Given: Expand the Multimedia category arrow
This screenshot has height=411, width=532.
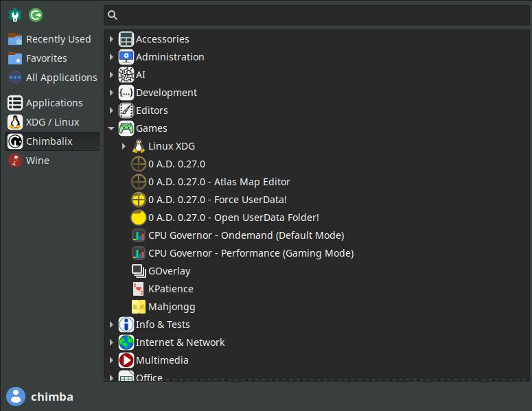Looking at the screenshot, I should click(x=111, y=360).
